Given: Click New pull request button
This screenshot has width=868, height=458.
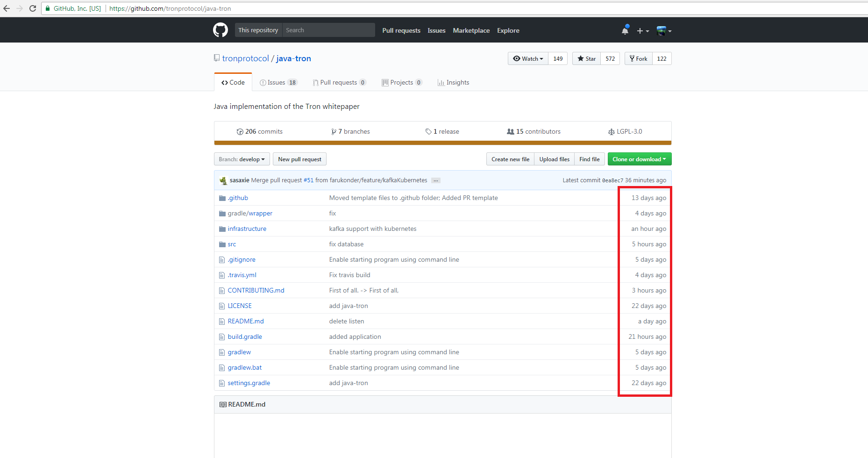Looking at the screenshot, I should [x=299, y=159].
